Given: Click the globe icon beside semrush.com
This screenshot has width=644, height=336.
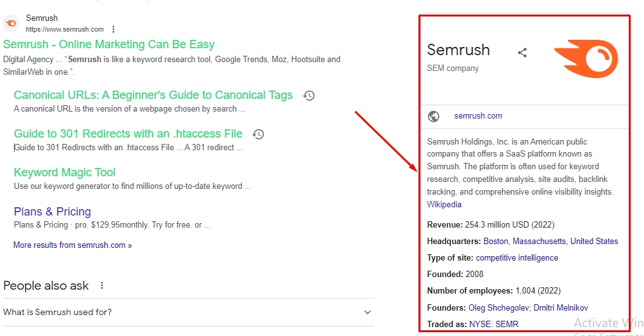Looking at the screenshot, I should click(434, 116).
